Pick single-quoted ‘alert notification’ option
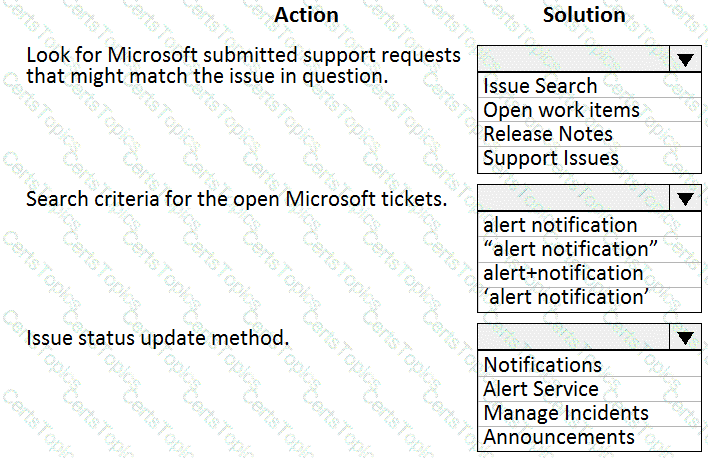 (589, 297)
